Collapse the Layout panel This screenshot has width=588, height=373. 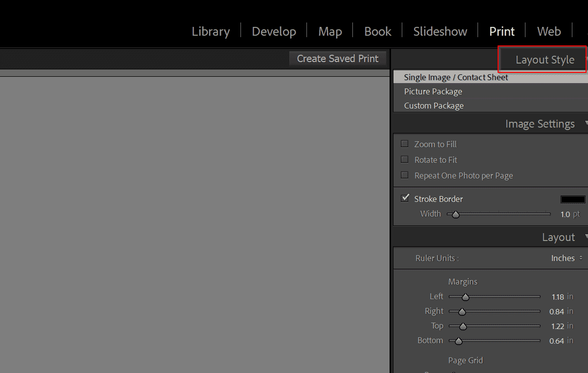(585, 237)
